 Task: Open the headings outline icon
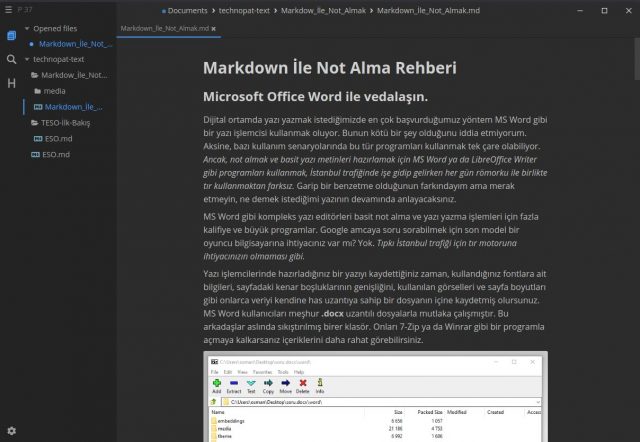point(11,83)
